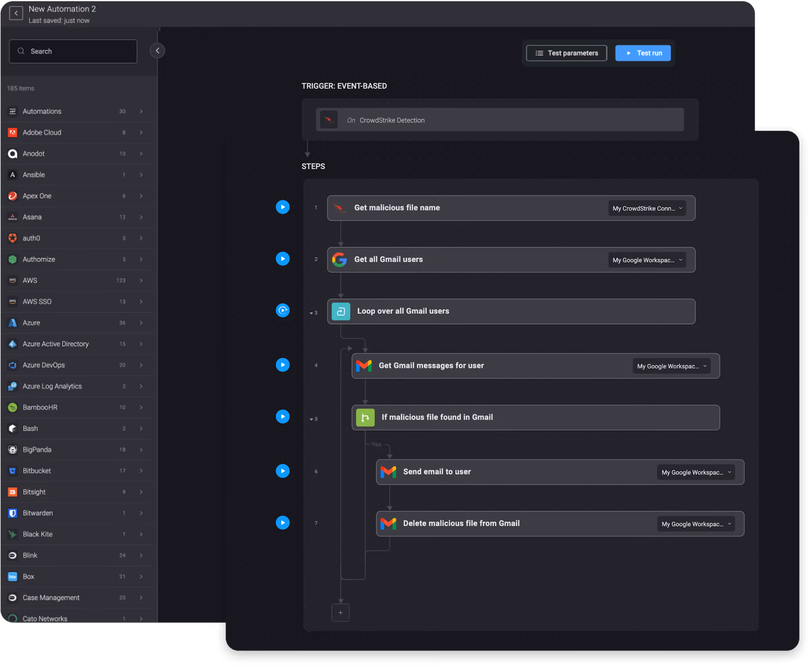The height and width of the screenshot is (667, 812).
Task: Click the Bitsight icon in the sidebar
Action: coord(13,492)
